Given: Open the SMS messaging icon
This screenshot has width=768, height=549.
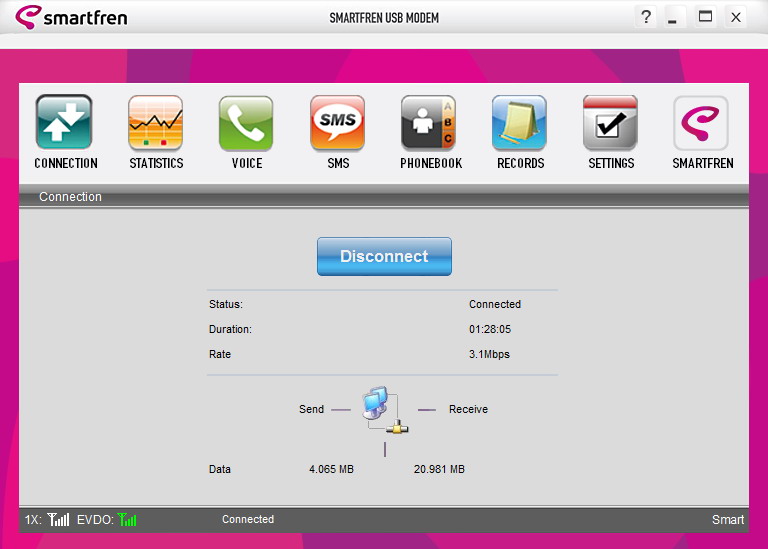Looking at the screenshot, I should pos(337,123).
